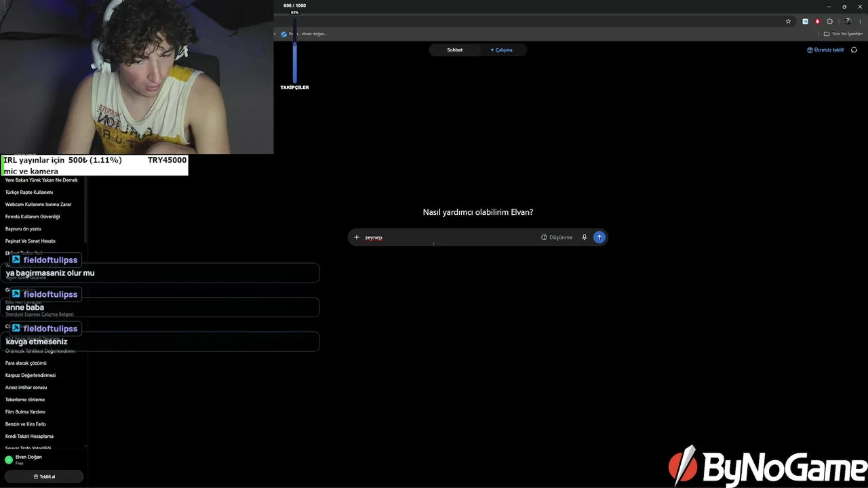
Task: Open the "Benzin ve Kira Farkı" chat
Action: (26, 424)
